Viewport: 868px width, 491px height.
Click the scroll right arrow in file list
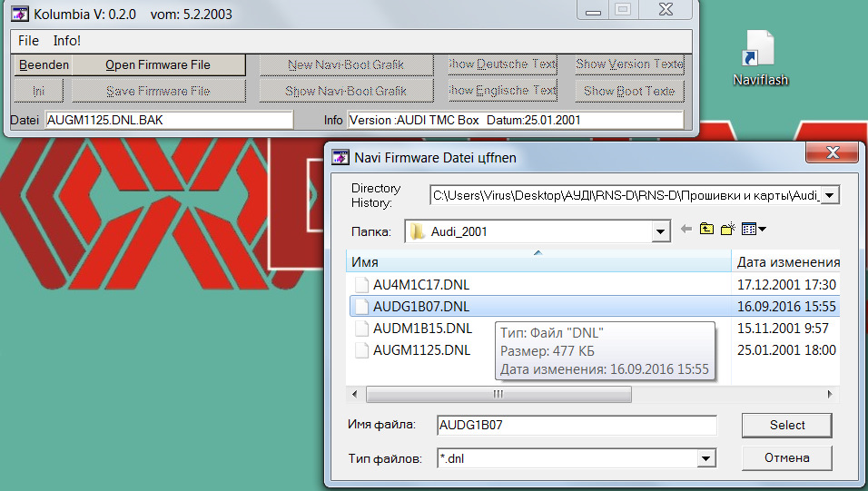[829, 394]
